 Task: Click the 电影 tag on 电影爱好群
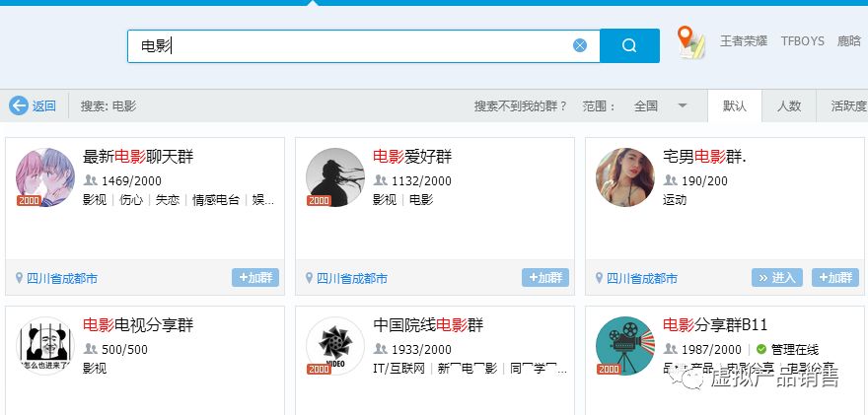point(421,200)
